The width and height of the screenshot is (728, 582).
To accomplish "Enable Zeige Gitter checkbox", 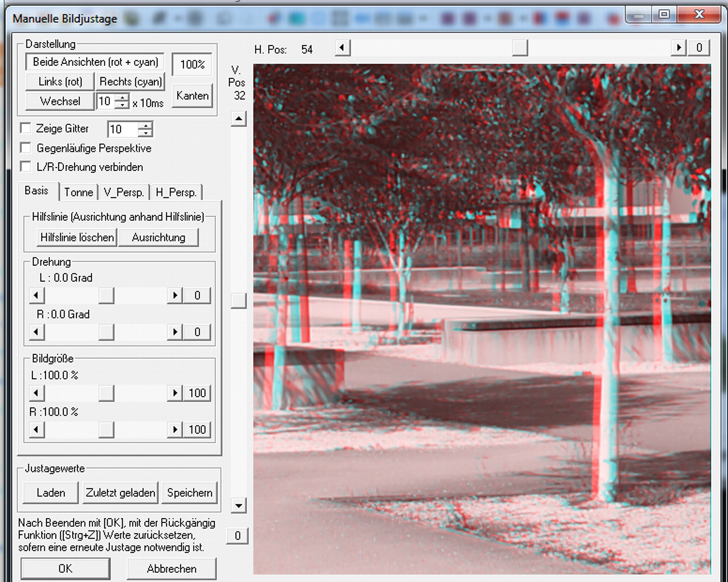I will 25,128.
